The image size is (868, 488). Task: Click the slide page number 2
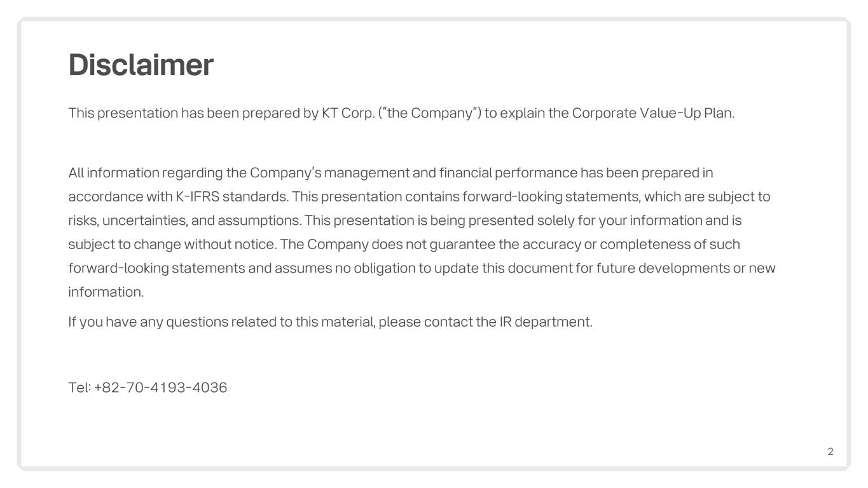click(x=830, y=452)
